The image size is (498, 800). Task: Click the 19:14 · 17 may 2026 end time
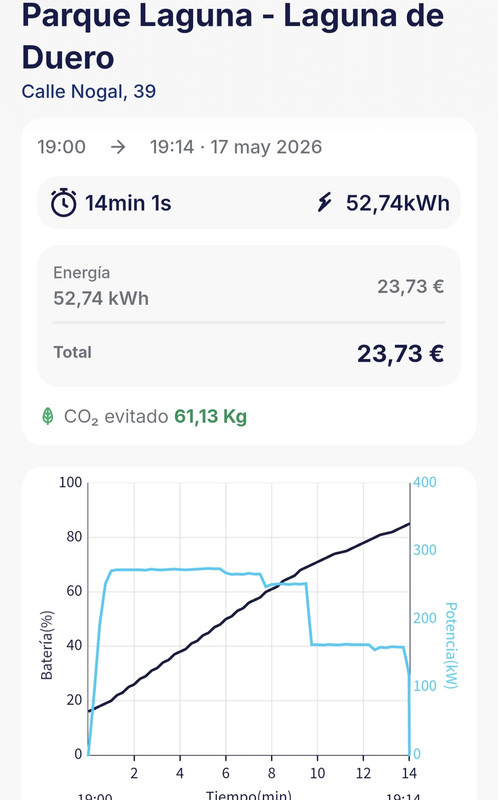236,147
